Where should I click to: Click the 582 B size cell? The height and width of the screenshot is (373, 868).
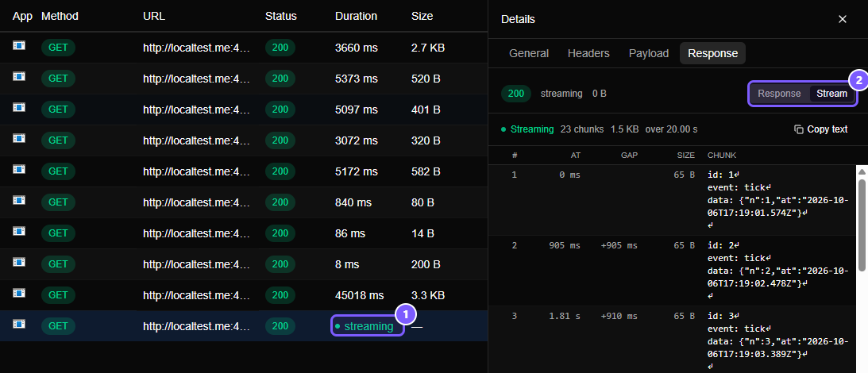coord(426,171)
